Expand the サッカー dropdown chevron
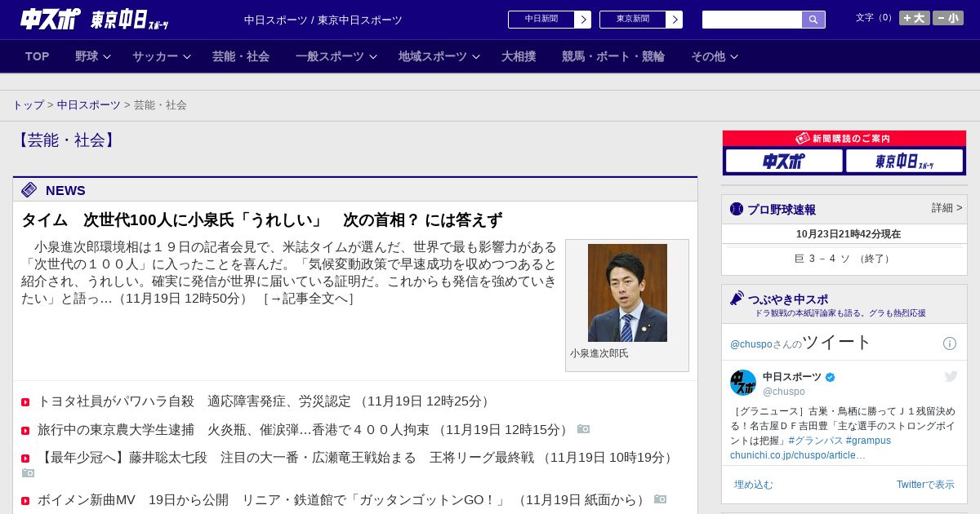Viewport: 980px width, 514px height. [187, 57]
